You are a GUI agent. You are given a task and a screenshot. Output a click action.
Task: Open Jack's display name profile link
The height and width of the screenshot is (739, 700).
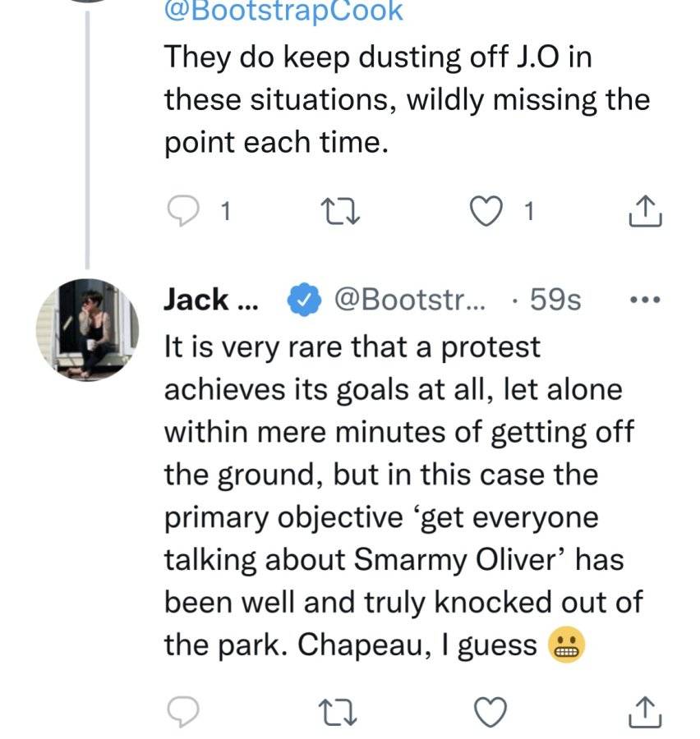click(x=211, y=299)
